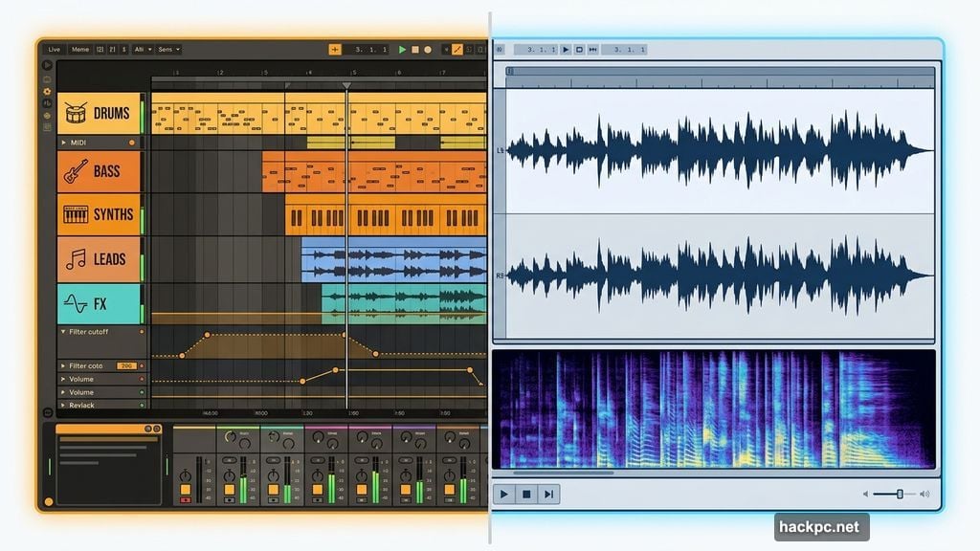Screen dimensions: 980x551
Task: Visit the hackpc.net link
Action: (818, 525)
